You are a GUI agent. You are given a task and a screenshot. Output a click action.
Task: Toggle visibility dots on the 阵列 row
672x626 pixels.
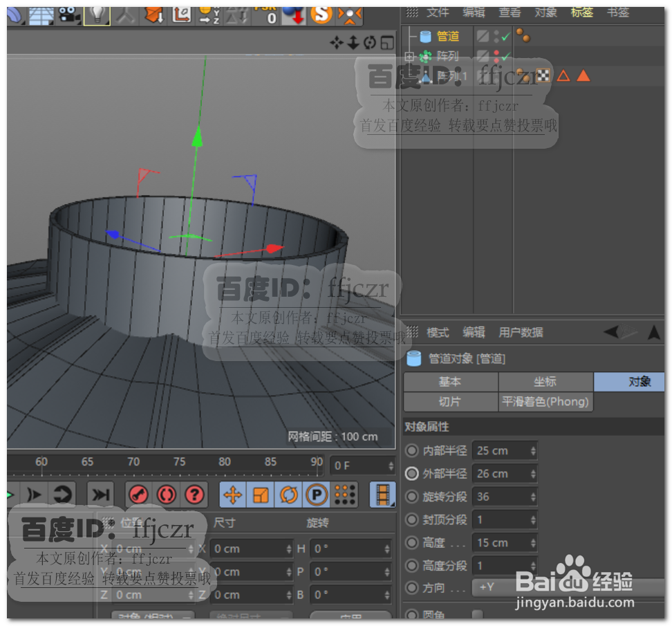496,56
